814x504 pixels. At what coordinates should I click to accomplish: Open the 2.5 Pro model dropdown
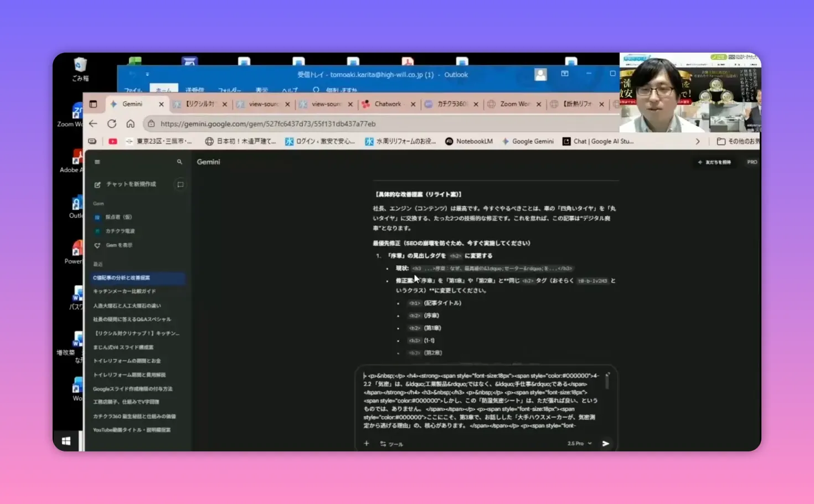579,443
